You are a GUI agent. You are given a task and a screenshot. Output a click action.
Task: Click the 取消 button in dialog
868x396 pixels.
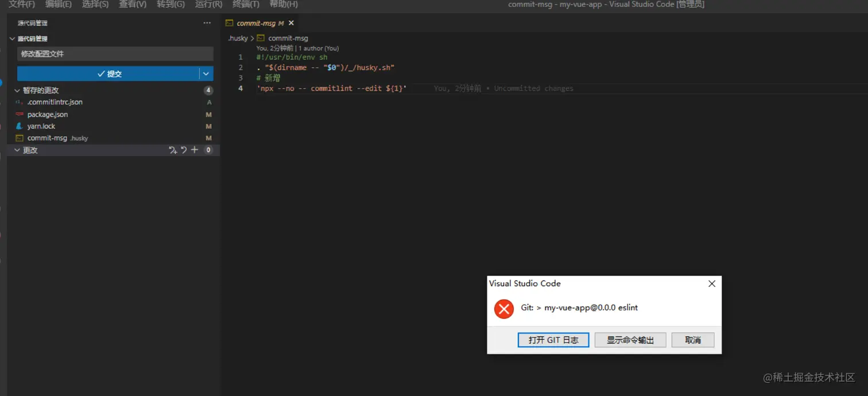point(693,340)
